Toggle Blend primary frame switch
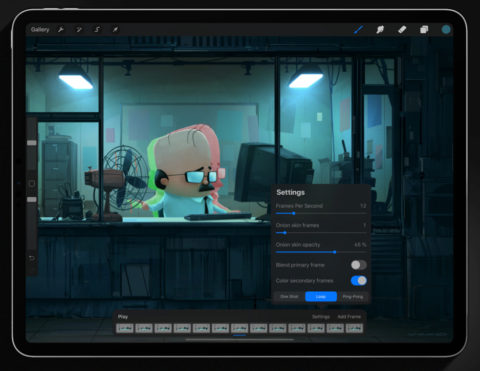Image resolution: width=480 pixels, height=371 pixels. pos(359,265)
